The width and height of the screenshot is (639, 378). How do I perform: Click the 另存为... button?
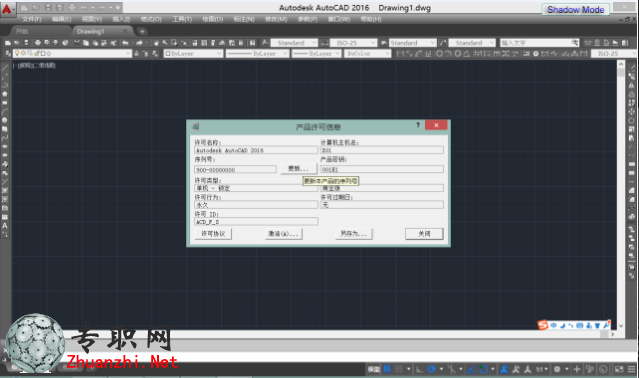pyautogui.click(x=354, y=234)
